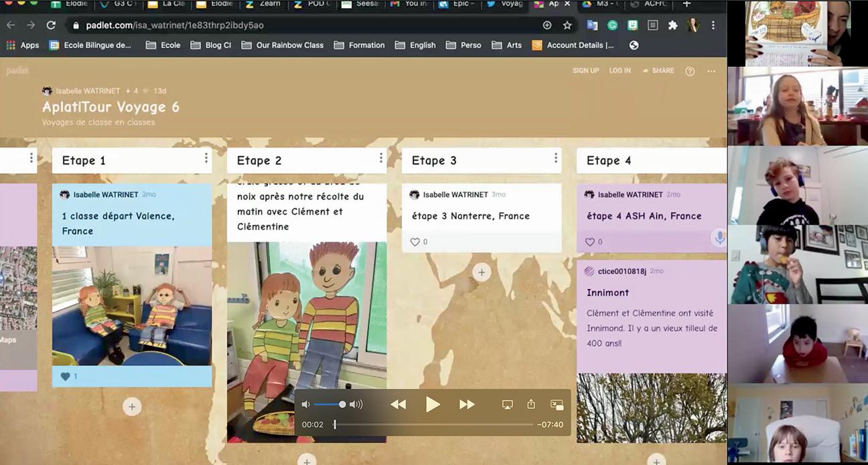The width and height of the screenshot is (868, 465).
Task: Click the padlet logo in header
Action: (x=17, y=70)
